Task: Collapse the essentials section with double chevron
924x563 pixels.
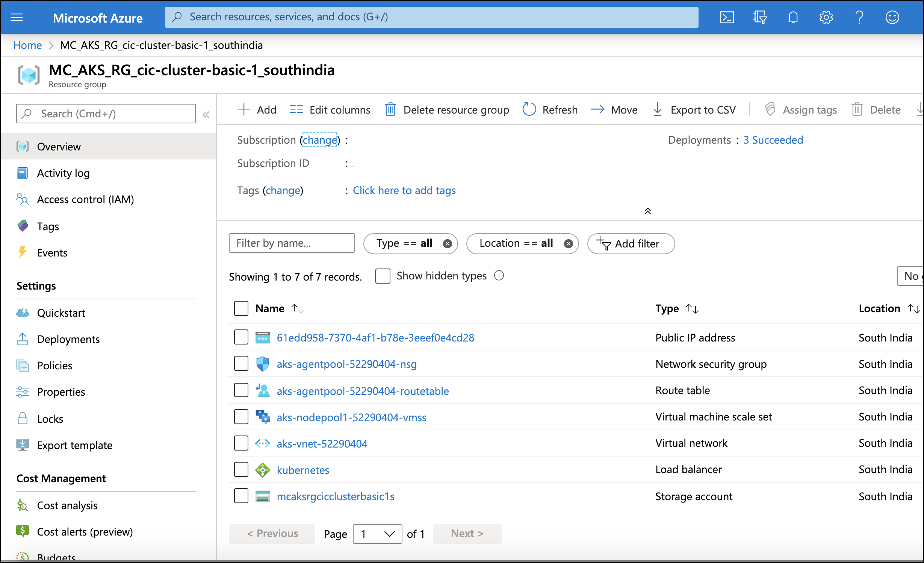Action: [x=647, y=211]
